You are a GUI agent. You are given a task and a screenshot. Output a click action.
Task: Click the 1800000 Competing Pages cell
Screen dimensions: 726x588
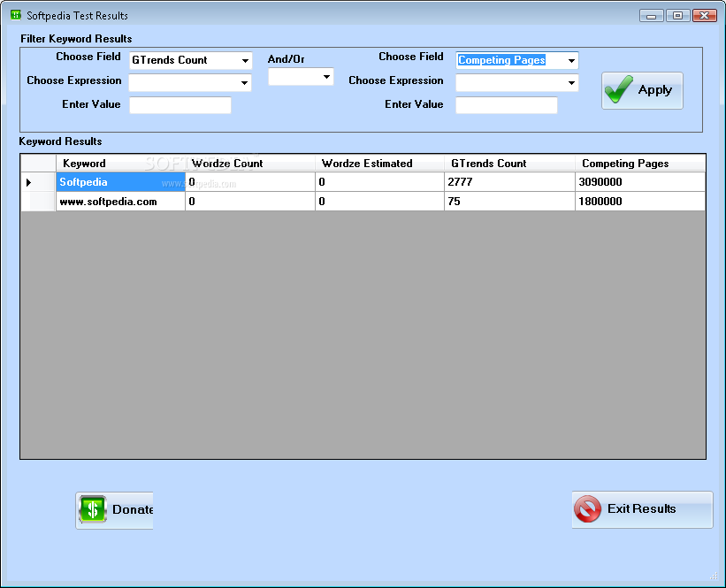[640, 202]
